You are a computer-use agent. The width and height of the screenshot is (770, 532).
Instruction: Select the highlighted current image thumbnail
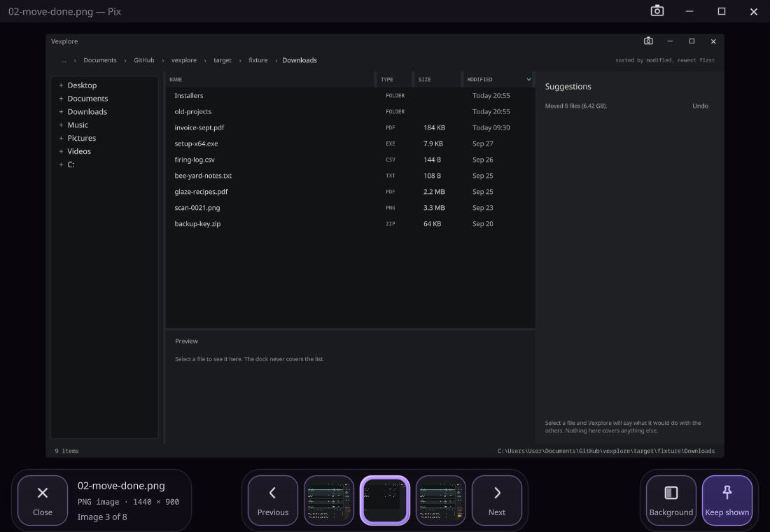click(x=385, y=500)
